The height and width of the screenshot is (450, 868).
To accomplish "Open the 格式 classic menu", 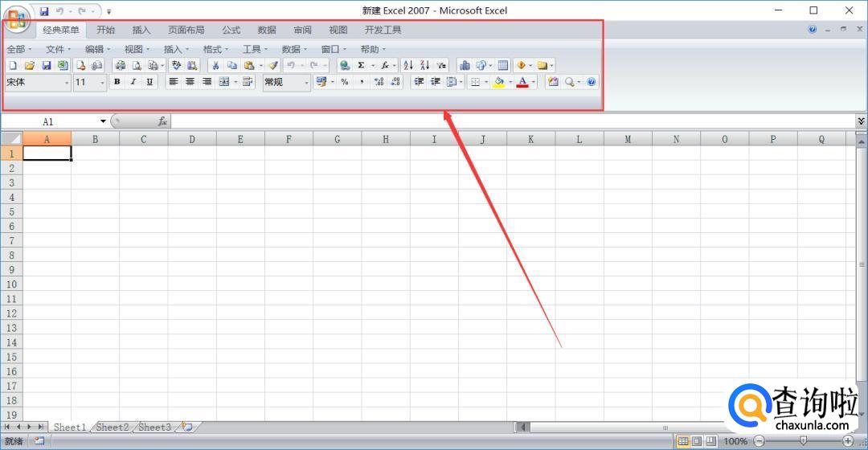I will (215, 49).
